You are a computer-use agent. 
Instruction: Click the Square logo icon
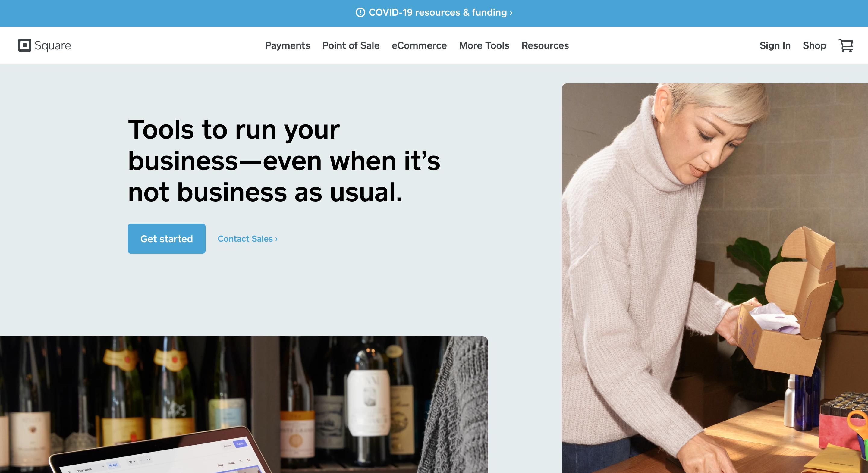25,45
